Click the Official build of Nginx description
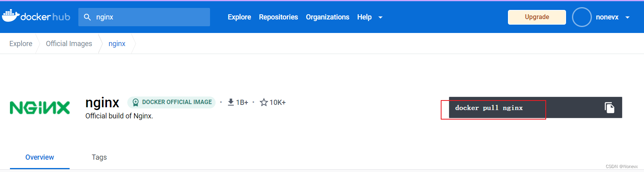 119,116
